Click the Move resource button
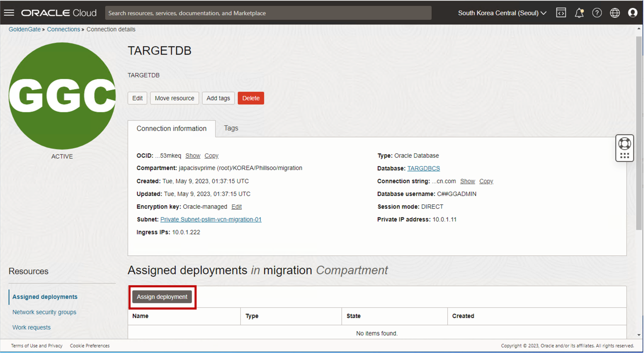Image resolution: width=644 pixels, height=353 pixels. pos(174,98)
